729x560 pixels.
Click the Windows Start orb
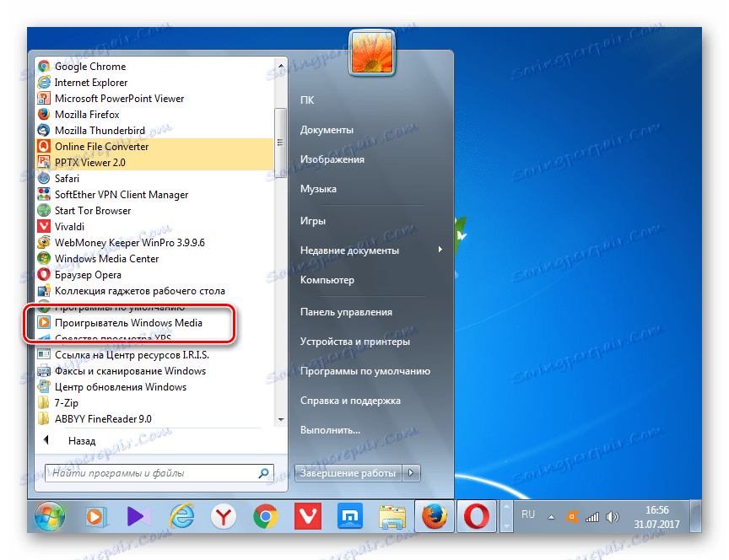coord(50,516)
